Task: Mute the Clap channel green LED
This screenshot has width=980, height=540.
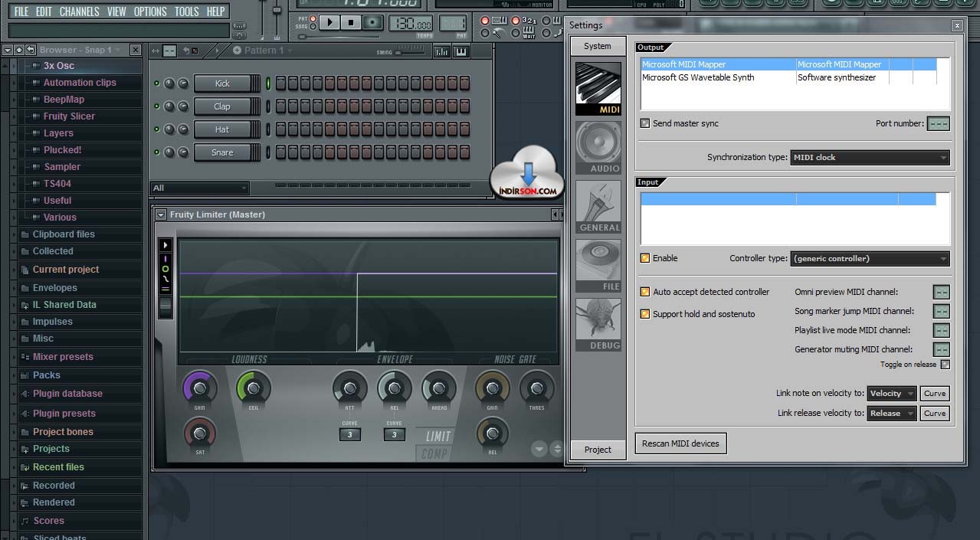Action: (157, 106)
